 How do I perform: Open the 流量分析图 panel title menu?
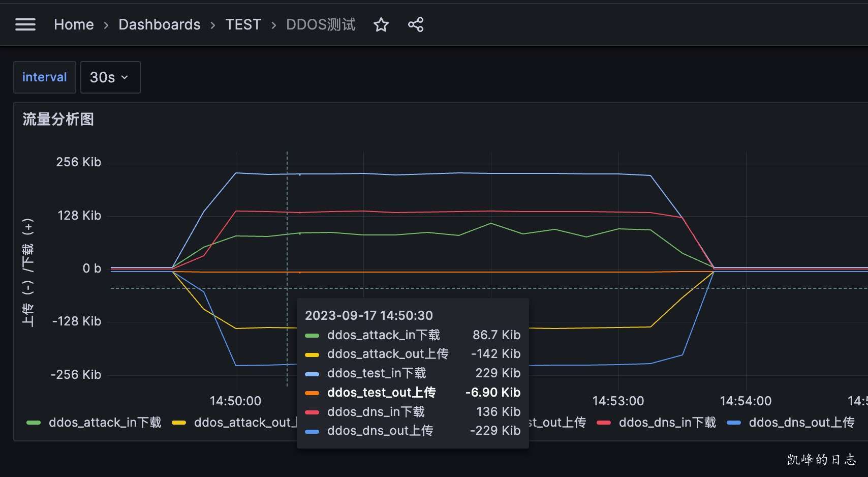[x=58, y=119]
